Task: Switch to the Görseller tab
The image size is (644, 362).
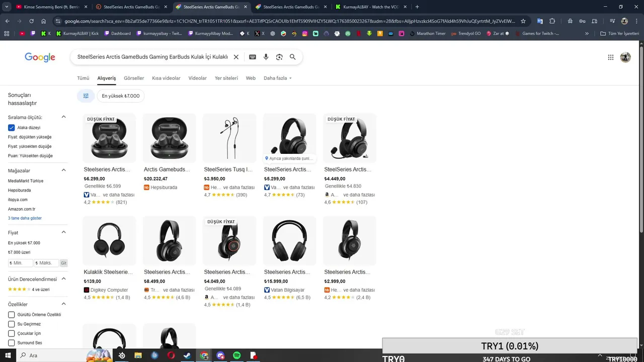Action: [134, 78]
